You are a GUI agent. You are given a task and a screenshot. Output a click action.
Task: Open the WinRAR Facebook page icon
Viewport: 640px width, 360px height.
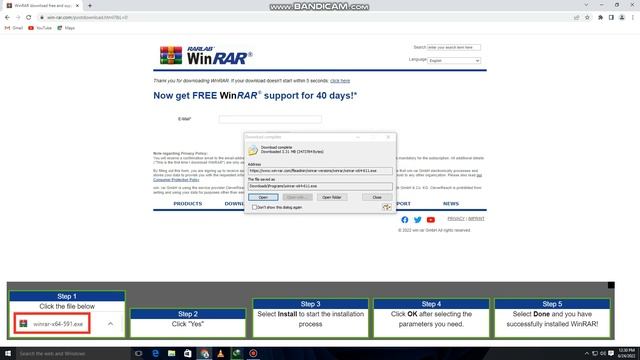pyautogui.click(x=404, y=220)
